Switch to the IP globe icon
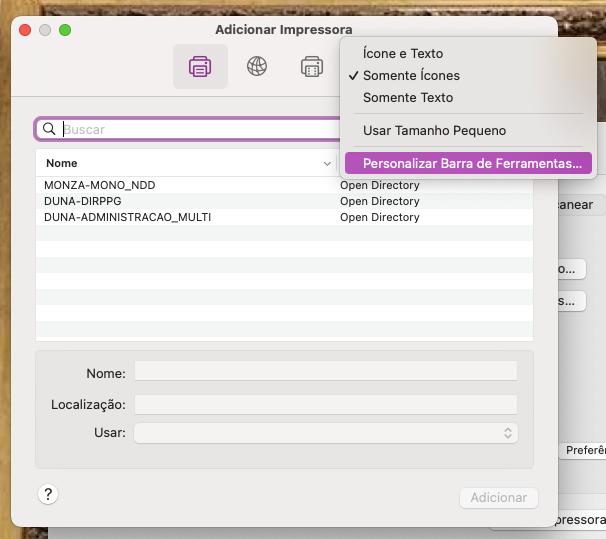The image size is (606, 539). 257,67
